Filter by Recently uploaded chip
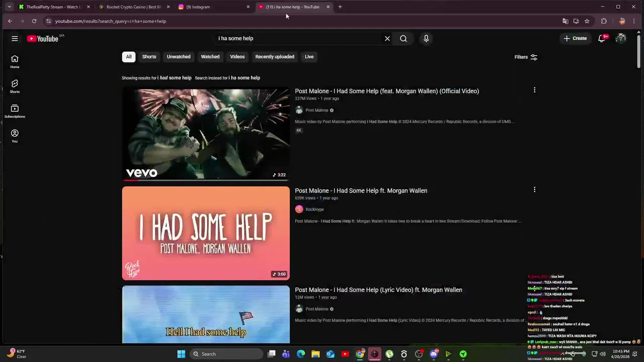The width and height of the screenshot is (644, 362). click(275, 57)
